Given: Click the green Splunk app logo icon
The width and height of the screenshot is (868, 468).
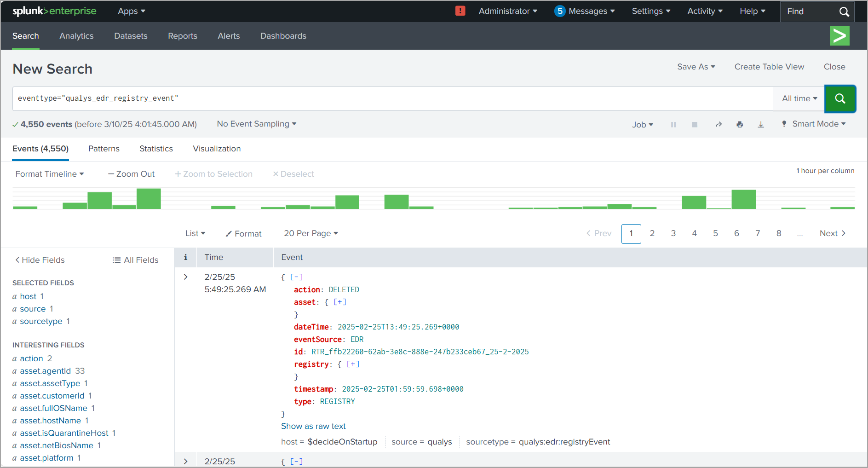Looking at the screenshot, I should (x=839, y=36).
